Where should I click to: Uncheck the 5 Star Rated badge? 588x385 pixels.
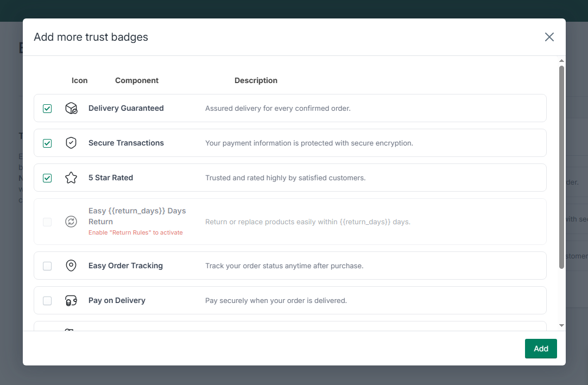coord(47,178)
